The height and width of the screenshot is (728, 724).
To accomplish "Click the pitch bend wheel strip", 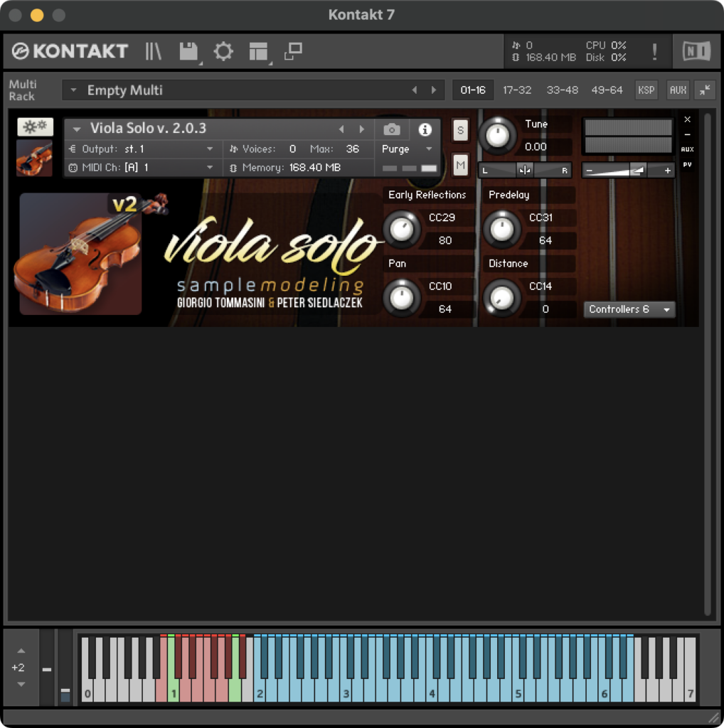I will [47, 668].
